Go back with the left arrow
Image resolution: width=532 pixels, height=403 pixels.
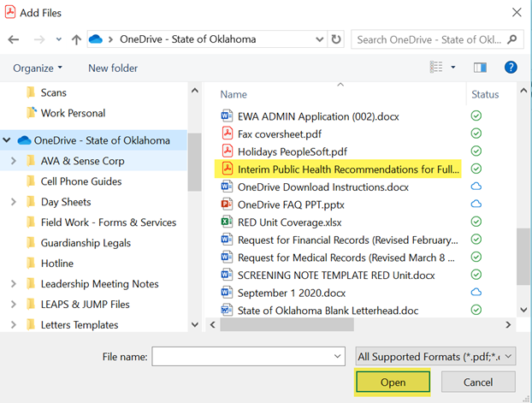click(x=14, y=39)
